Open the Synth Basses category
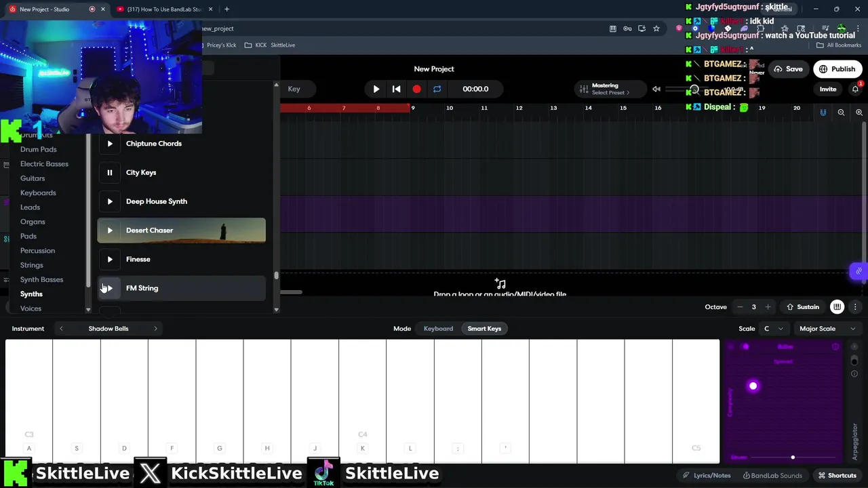This screenshot has height=488, width=868. pyautogui.click(x=41, y=279)
